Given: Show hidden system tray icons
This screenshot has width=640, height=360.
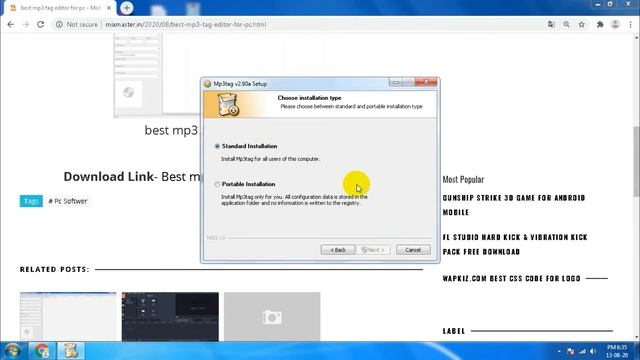Looking at the screenshot, I should coord(559,351).
